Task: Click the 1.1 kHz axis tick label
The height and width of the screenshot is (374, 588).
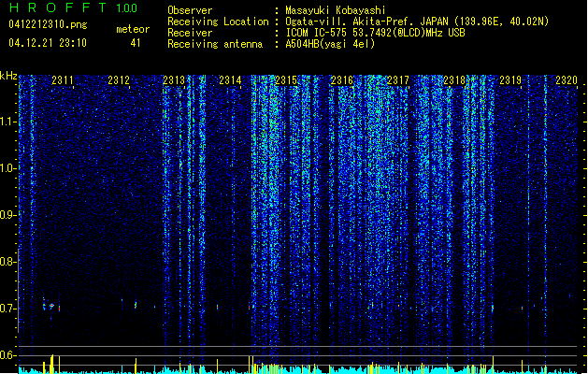Action: [7, 122]
